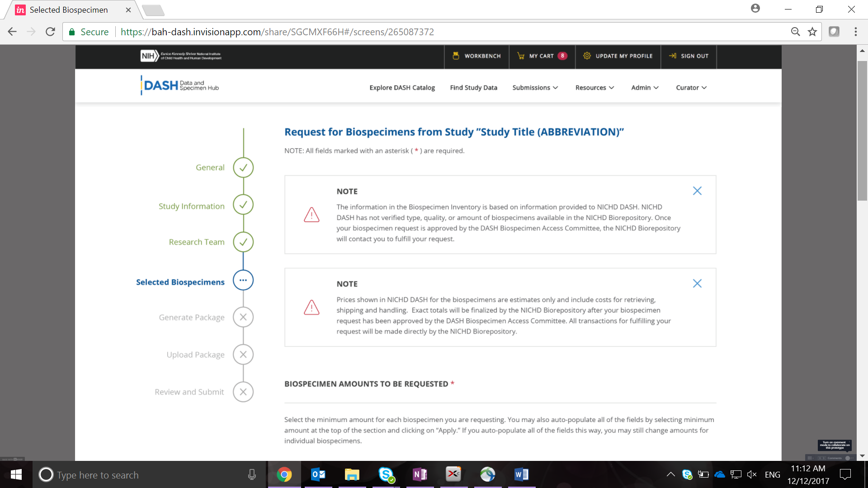
Task: Click the DASH Data and Specimen Hub logo
Action: [x=180, y=85]
